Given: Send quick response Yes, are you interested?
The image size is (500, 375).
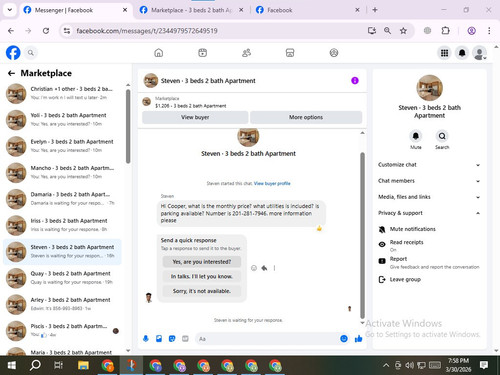Looking at the screenshot, I should [202, 262].
